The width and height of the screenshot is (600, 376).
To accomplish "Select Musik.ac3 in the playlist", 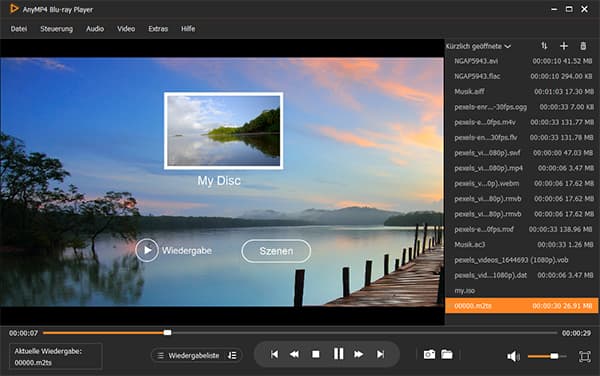I will coord(522,245).
